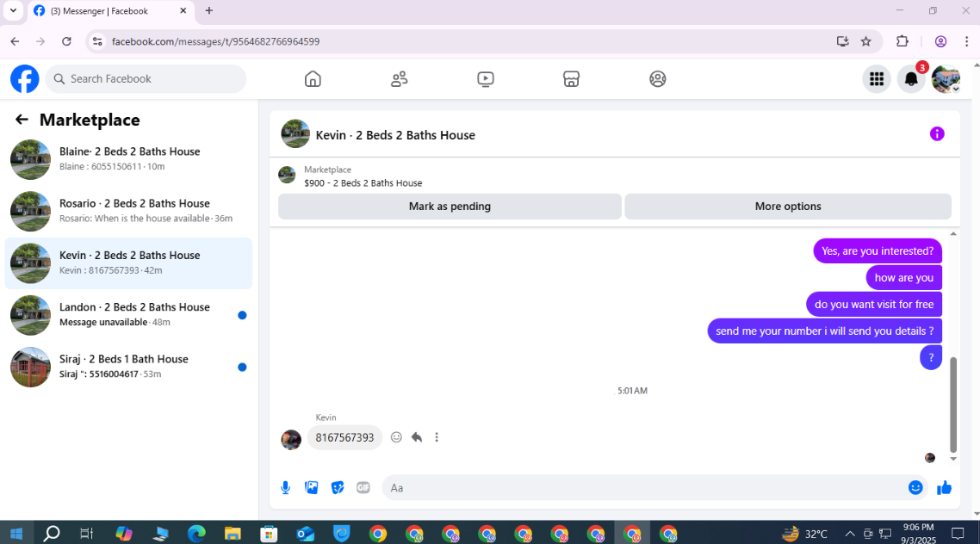
Task: Open Siraj 2 Beds 1 Bath conversation
Action: [129, 367]
